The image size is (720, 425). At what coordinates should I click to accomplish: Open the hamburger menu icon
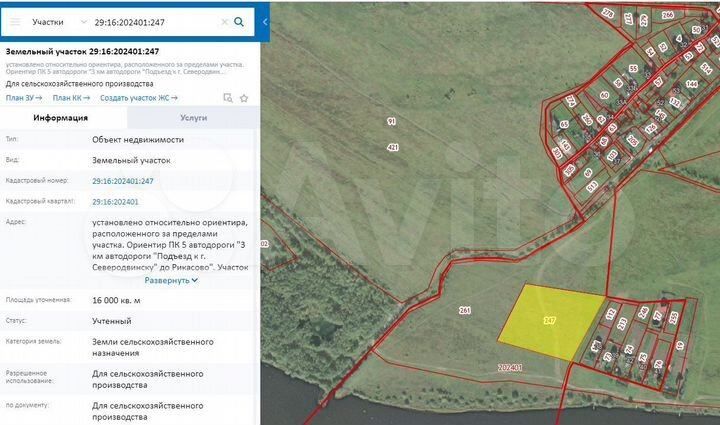[x=15, y=22]
